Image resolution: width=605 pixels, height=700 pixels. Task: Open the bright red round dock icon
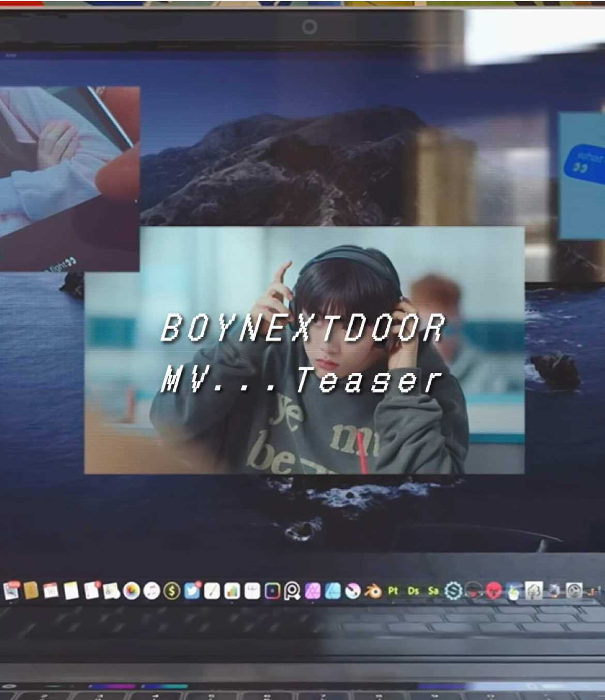tap(493, 591)
